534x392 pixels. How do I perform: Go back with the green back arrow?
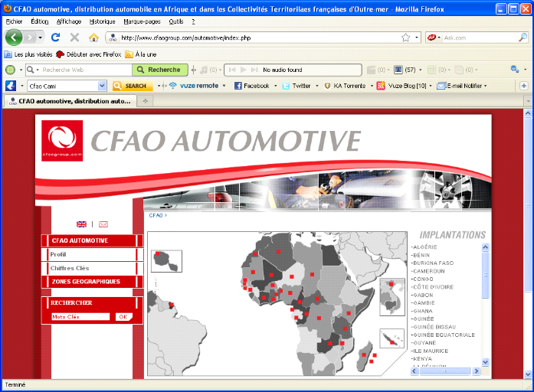pos(13,38)
